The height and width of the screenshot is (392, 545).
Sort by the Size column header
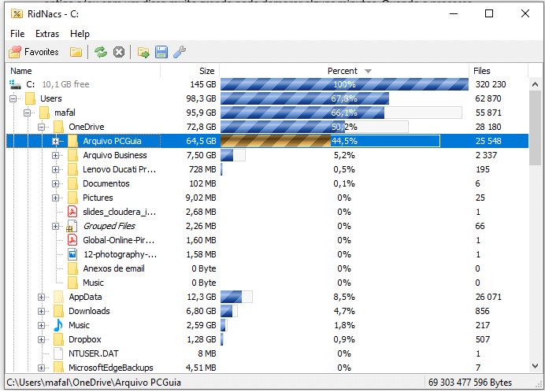point(190,71)
